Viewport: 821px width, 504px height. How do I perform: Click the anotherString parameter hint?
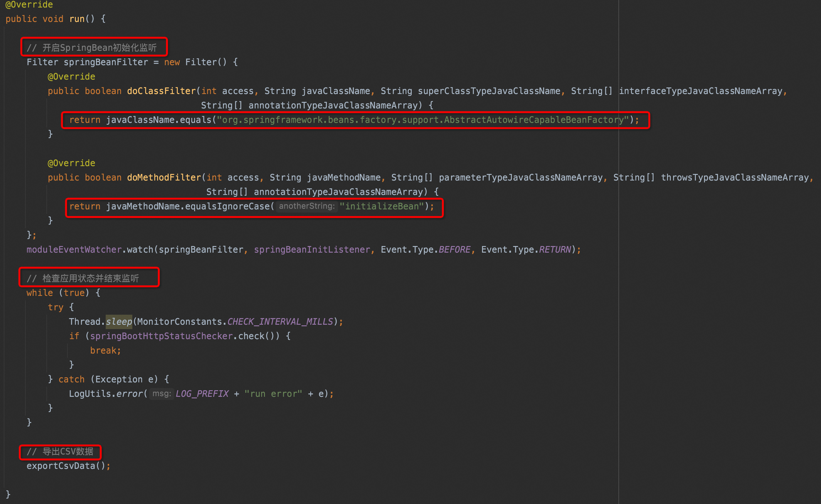pyautogui.click(x=306, y=206)
